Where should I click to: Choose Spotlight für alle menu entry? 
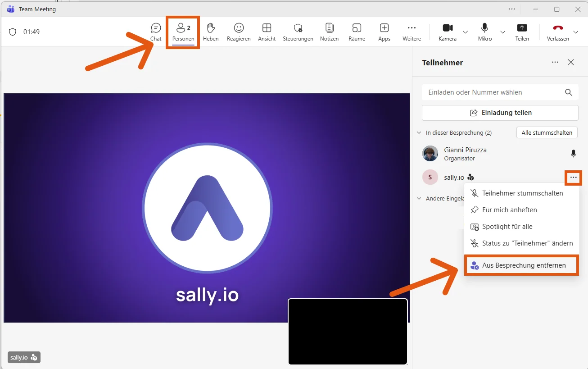tap(521, 227)
